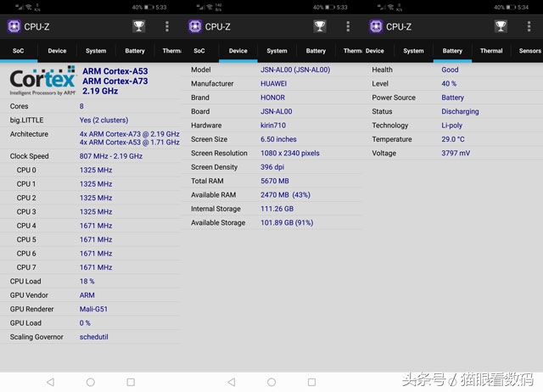Tap the '4x ARM Cortex-A53 @ 1.71 GHz' line

click(x=130, y=143)
